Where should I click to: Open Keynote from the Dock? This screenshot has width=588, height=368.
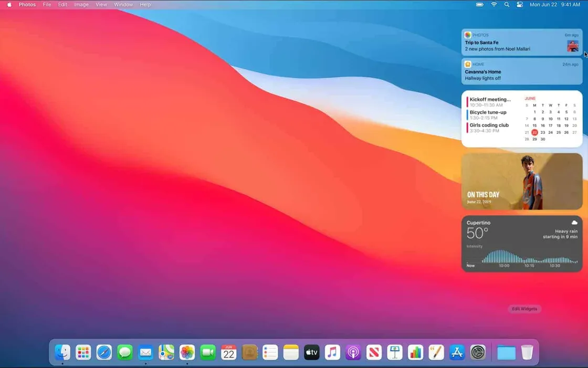[x=394, y=352]
